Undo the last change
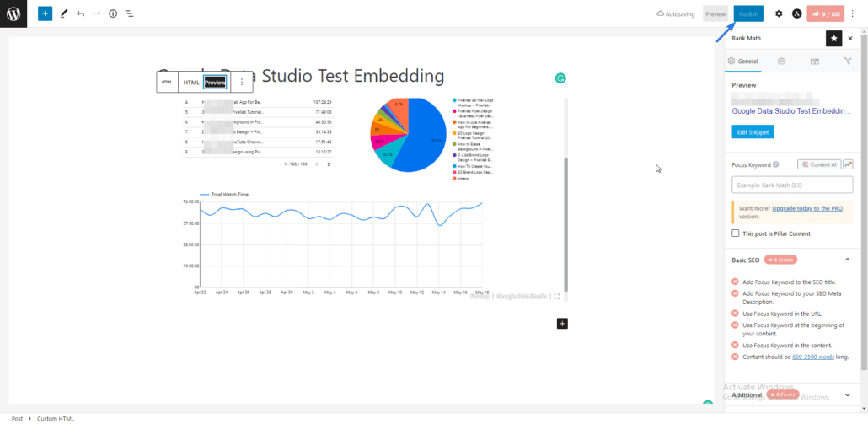Image resolution: width=868 pixels, height=424 pixels. click(81, 13)
